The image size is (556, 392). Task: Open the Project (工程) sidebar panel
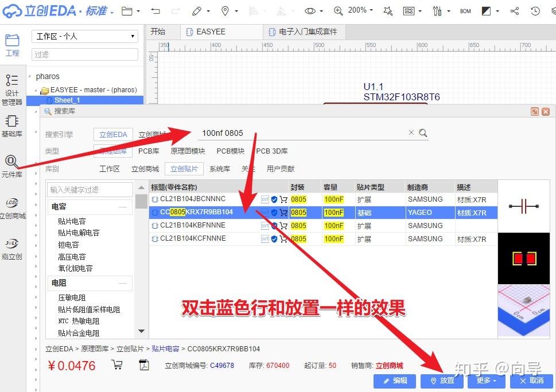12,45
